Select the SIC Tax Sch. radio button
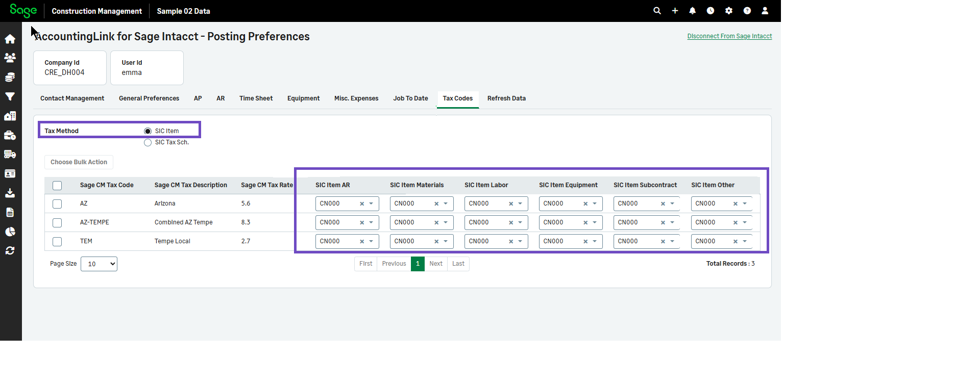Screen dimensions: 980x383 [x=148, y=143]
